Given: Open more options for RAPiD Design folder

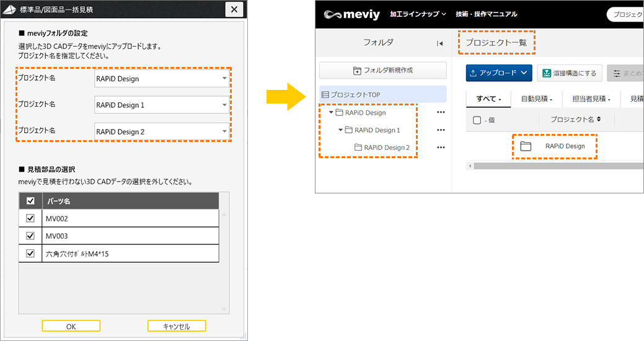Looking at the screenshot, I should click(441, 112).
